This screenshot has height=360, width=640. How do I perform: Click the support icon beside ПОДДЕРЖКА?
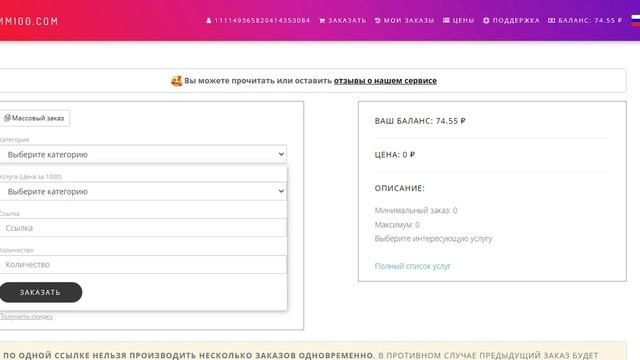(x=486, y=20)
